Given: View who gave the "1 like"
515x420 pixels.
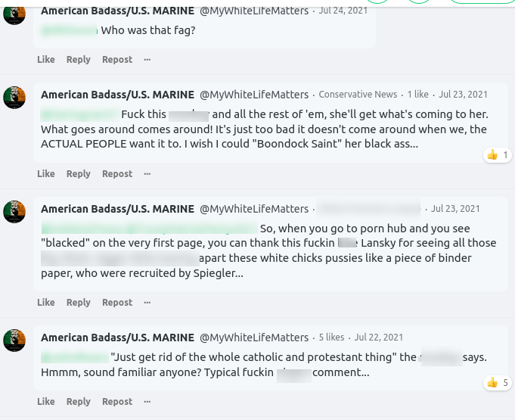Looking at the screenshot, I should coord(417,95).
